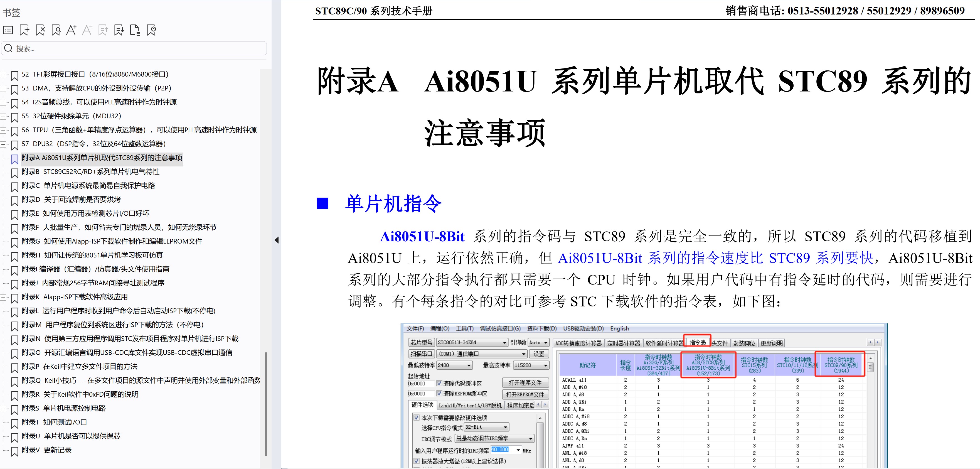
Task: Expand bookmark 57 DPU32 tree node
Action: (3, 144)
